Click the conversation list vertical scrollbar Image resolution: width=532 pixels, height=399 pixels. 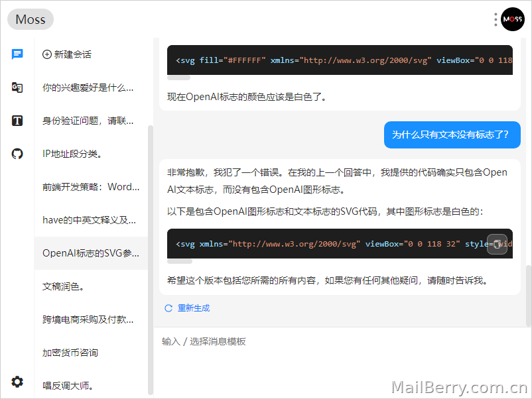point(151,260)
